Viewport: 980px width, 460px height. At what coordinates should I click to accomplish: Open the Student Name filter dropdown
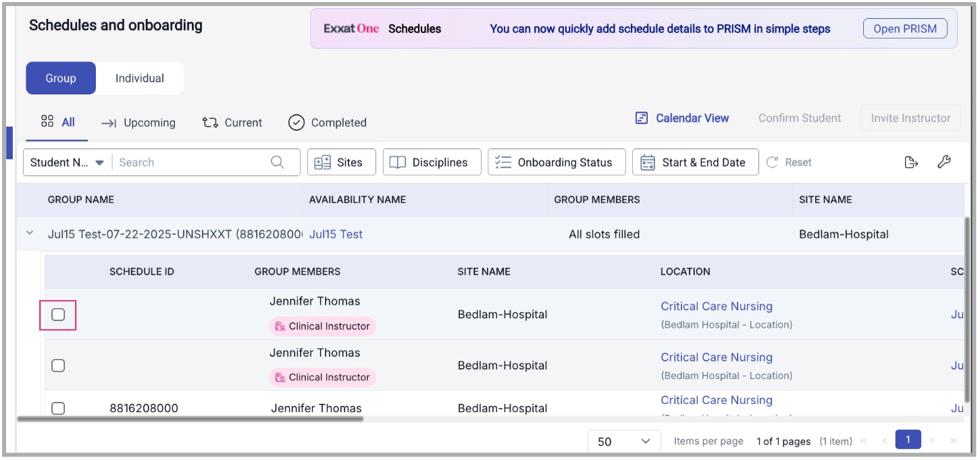66,162
